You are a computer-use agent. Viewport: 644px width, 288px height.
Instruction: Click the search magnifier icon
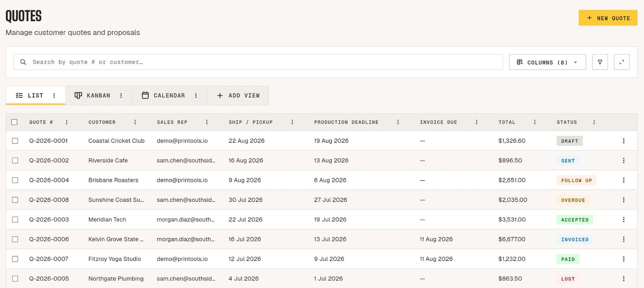23,62
